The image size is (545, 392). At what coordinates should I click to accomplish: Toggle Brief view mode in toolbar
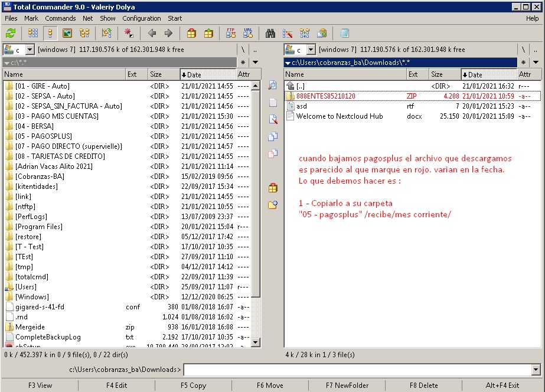33,34
